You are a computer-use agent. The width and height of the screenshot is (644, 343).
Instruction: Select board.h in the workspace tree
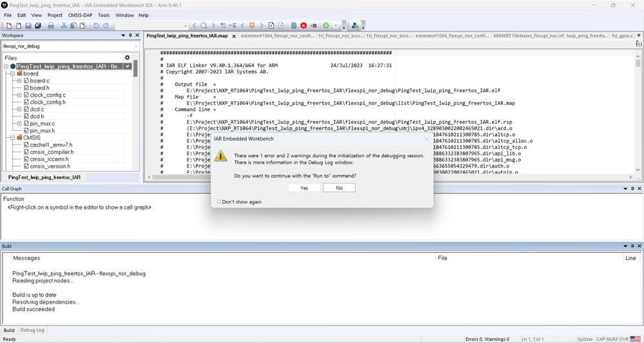tap(39, 88)
